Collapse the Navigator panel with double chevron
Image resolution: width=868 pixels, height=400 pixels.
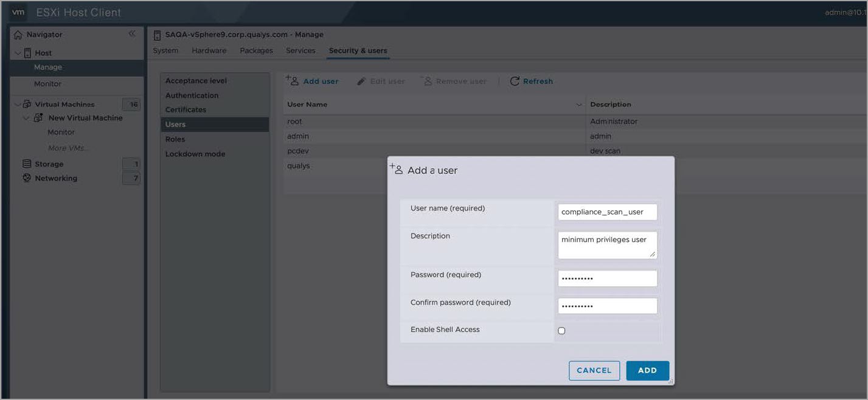pos(132,35)
